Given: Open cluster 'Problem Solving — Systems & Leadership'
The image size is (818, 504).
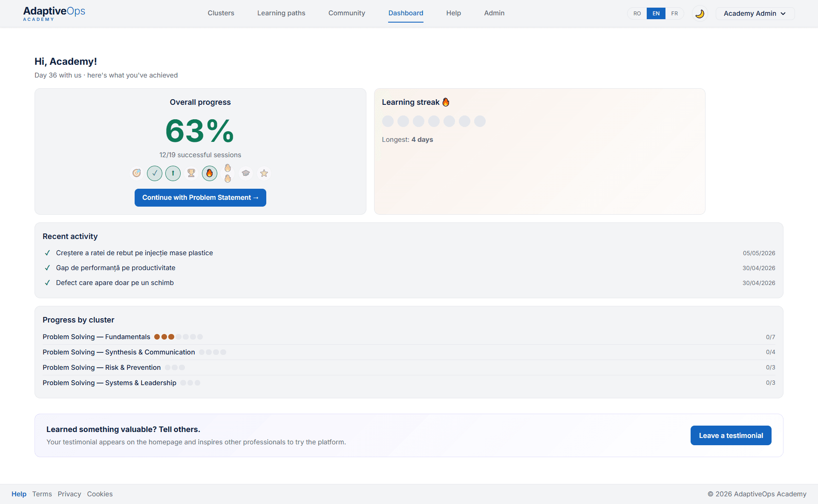Looking at the screenshot, I should click(109, 383).
